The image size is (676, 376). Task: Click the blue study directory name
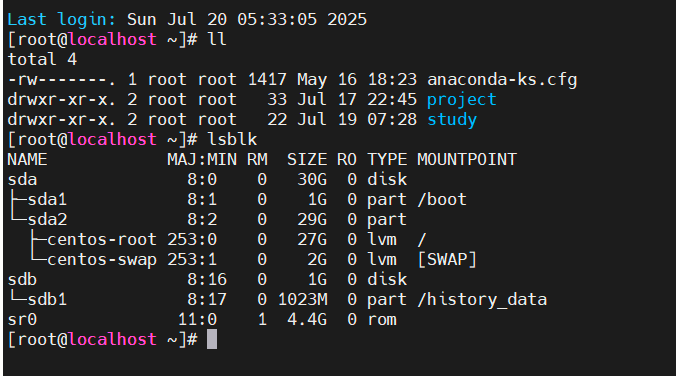tap(452, 120)
